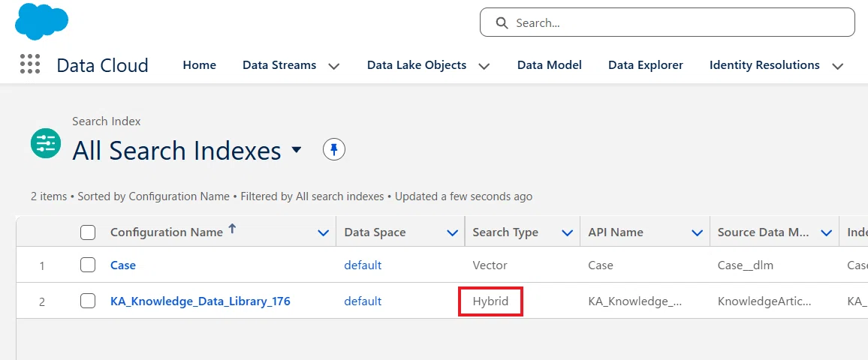Click the magnifier icon in the search box
Screen dimensions: 868x360
point(502,22)
